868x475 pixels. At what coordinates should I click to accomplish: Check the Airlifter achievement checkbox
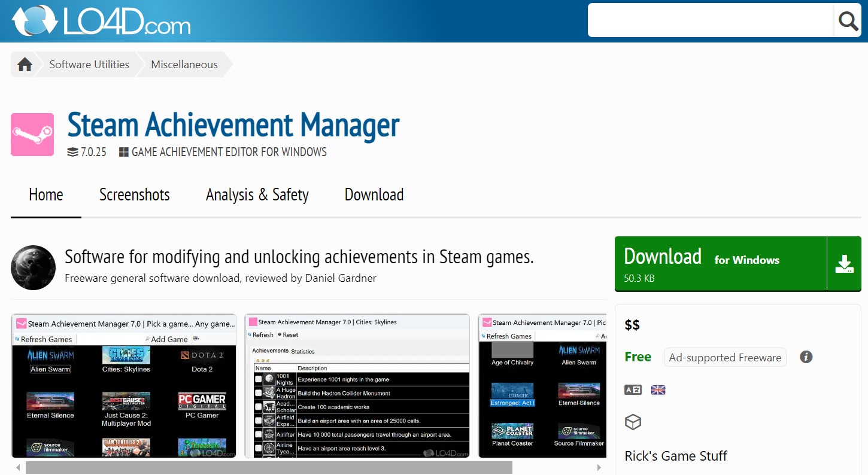[x=258, y=434]
